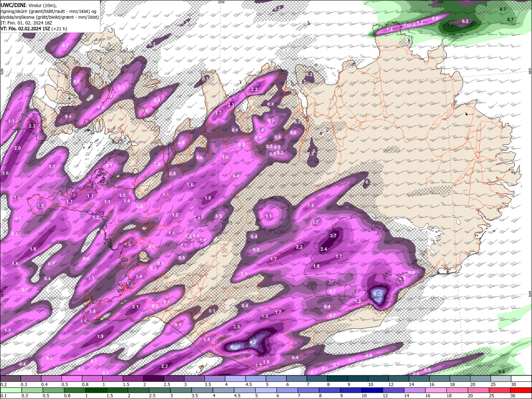Click the 4.2 precipitation value on the map
This screenshot has height=399, width=532.
click(x=252, y=342)
